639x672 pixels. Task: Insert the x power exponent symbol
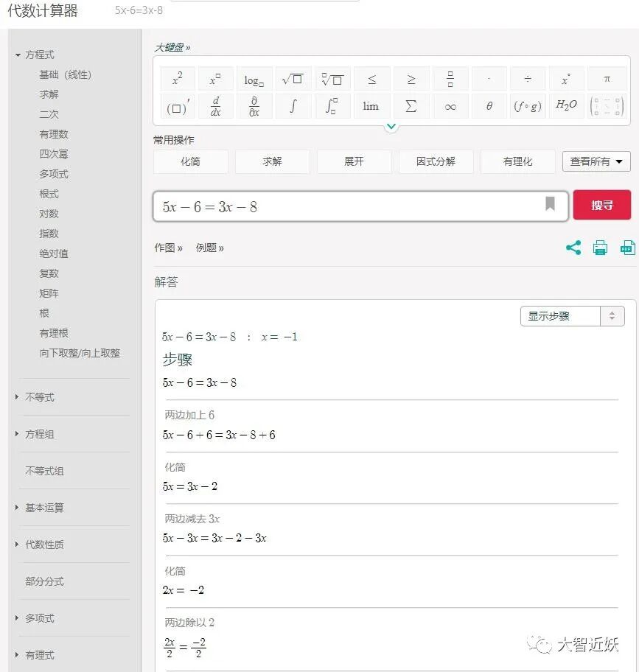point(215,79)
